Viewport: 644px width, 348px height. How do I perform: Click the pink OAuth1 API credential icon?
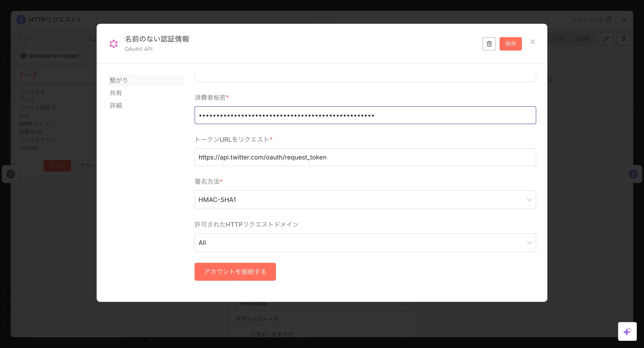pos(114,44)
